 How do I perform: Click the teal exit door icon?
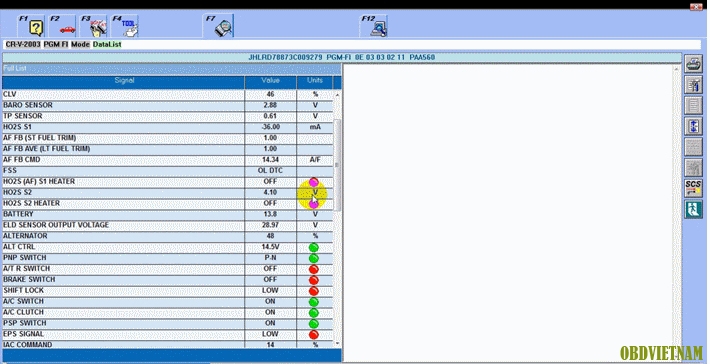click(693, 209)
